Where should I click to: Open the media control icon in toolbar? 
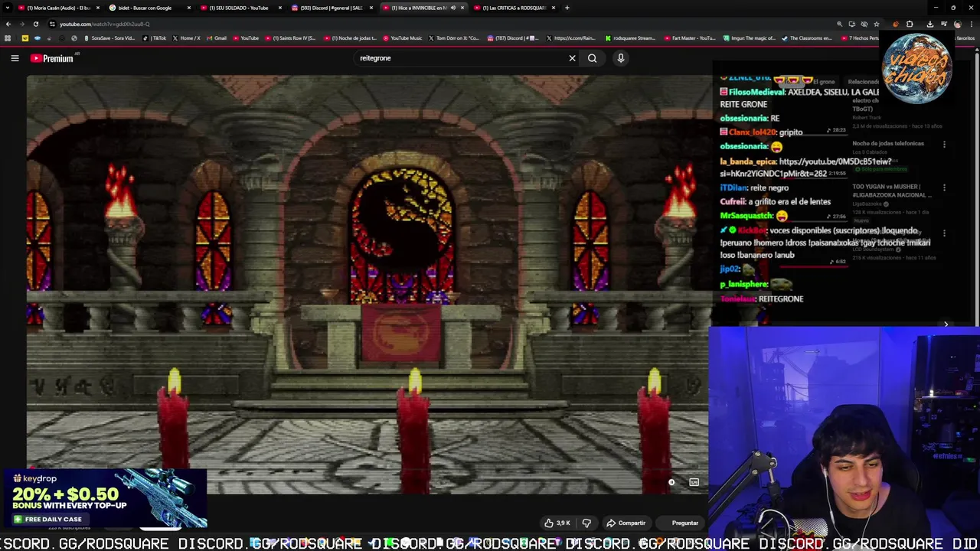[x=944, y=24]
